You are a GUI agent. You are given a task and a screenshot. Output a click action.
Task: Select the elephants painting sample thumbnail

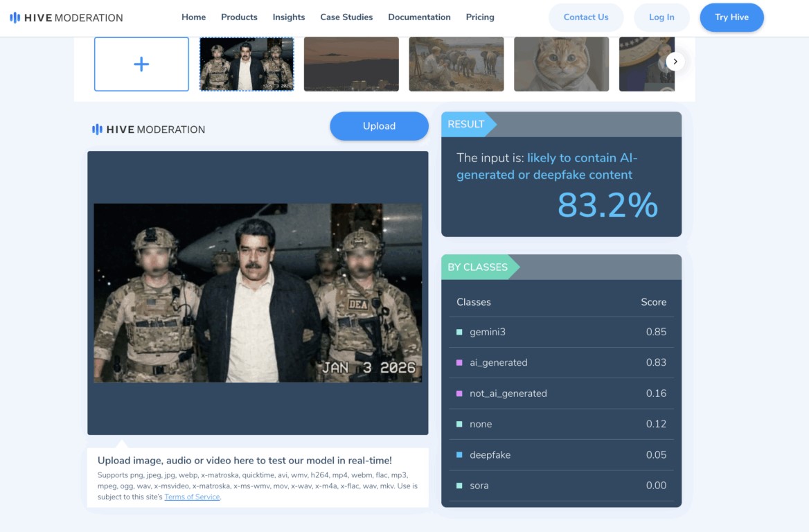456,64
